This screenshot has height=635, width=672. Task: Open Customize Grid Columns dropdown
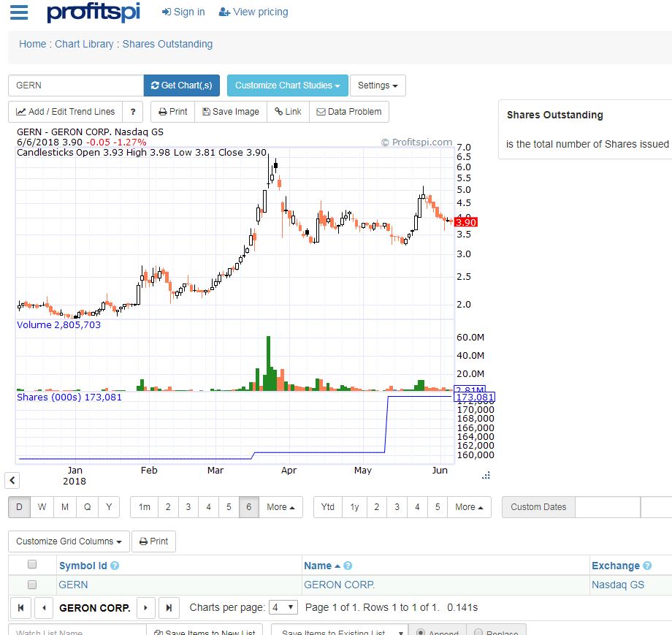coord(69,541)
